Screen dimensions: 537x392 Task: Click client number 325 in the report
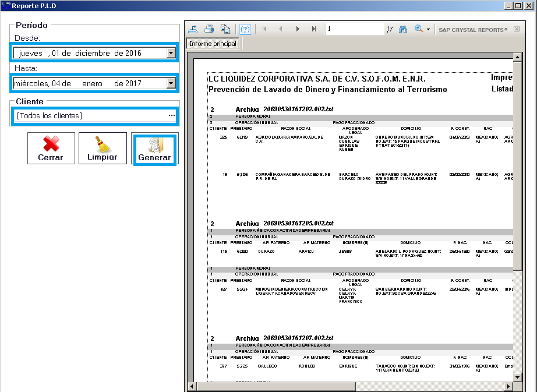click(224, 137)
